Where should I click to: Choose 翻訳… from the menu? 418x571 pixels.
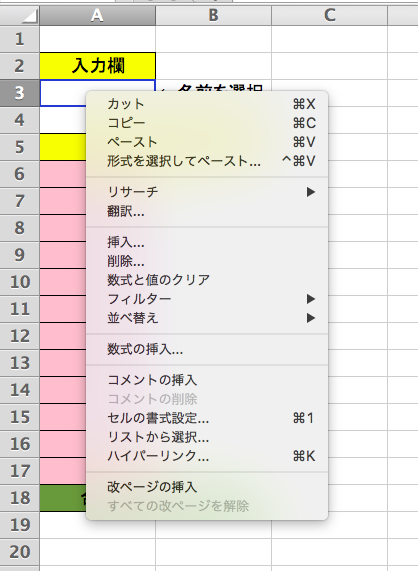tap(207, 211)
